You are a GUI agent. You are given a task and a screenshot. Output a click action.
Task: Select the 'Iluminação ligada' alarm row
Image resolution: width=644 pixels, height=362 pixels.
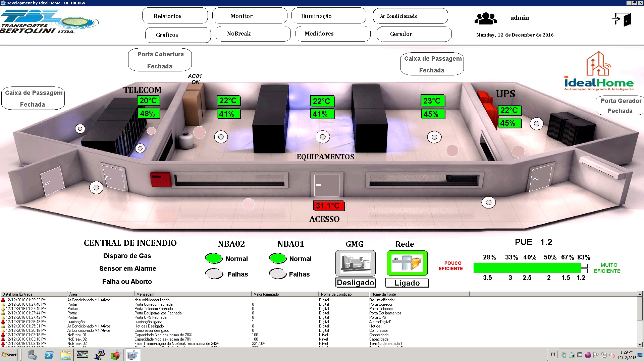[x=319, y=322]
